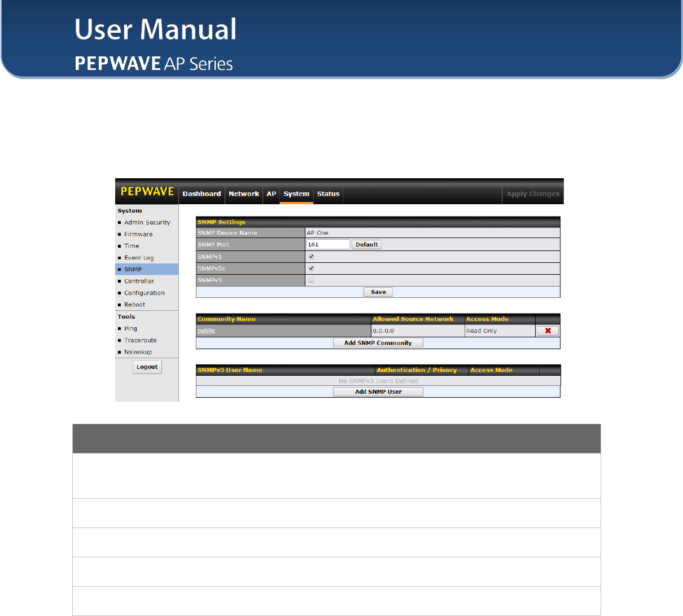Delete the public SNMP community with red X

point(548,331)
